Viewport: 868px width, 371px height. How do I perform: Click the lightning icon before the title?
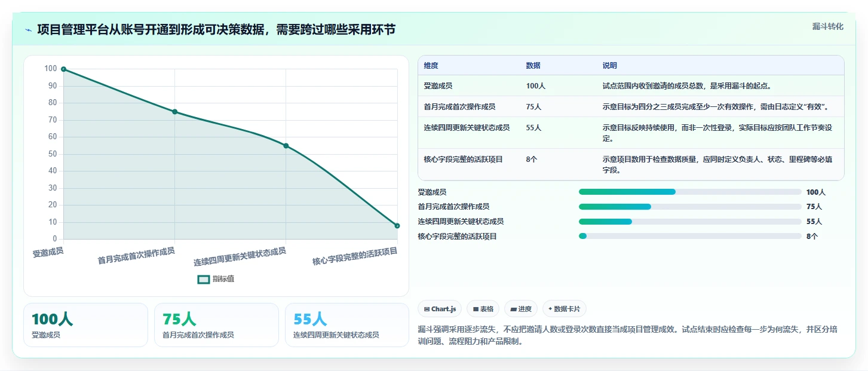29,30
